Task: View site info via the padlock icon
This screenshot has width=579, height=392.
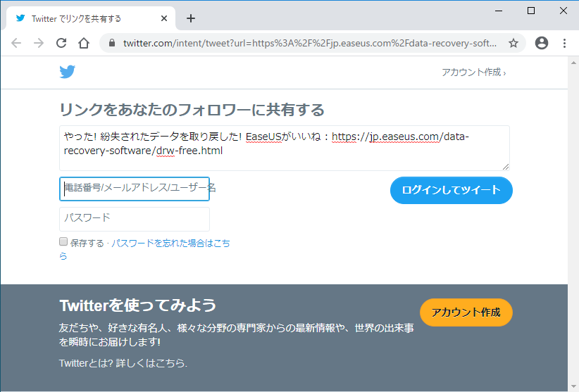Action: pyautogui.click(x=112, y=43)
